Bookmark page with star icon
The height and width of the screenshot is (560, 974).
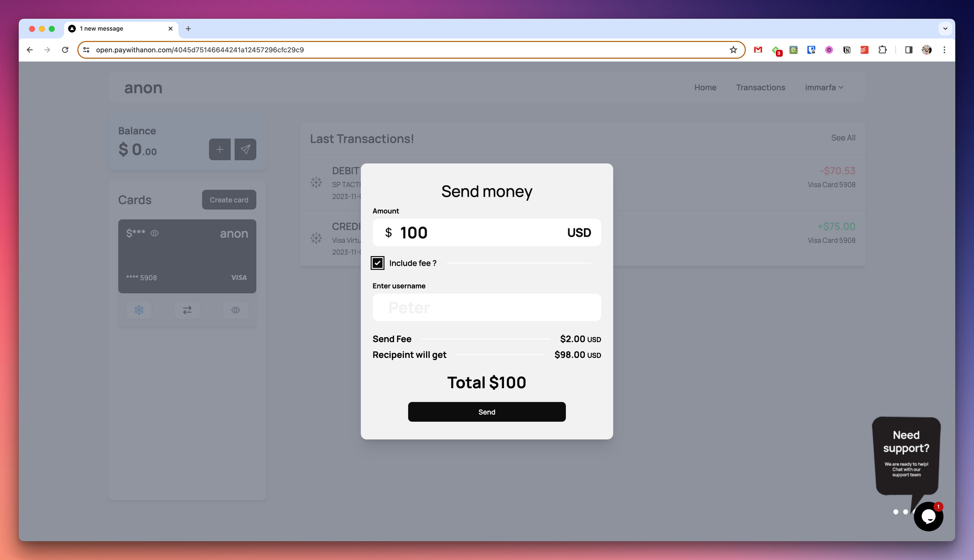[733, 50]
